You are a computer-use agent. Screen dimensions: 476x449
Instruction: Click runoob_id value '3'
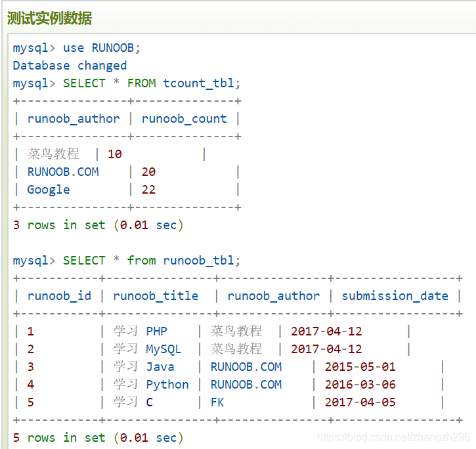[x=31, y=367]
